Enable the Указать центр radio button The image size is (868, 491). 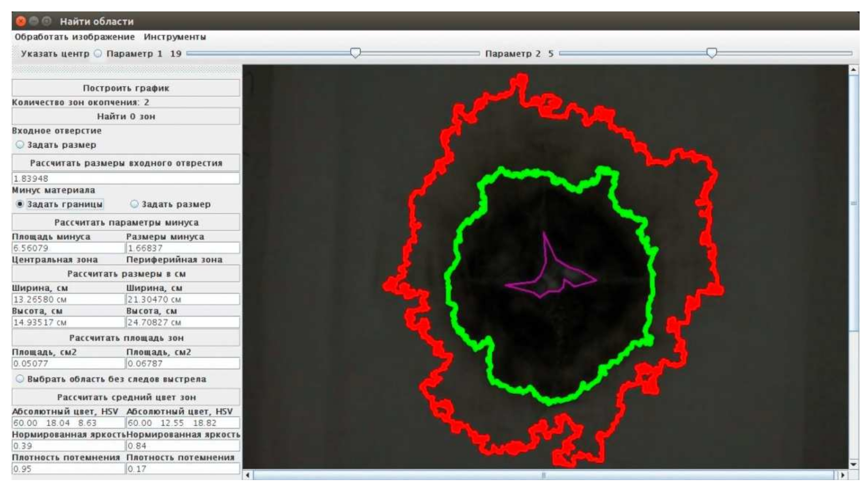pos(98,53)
